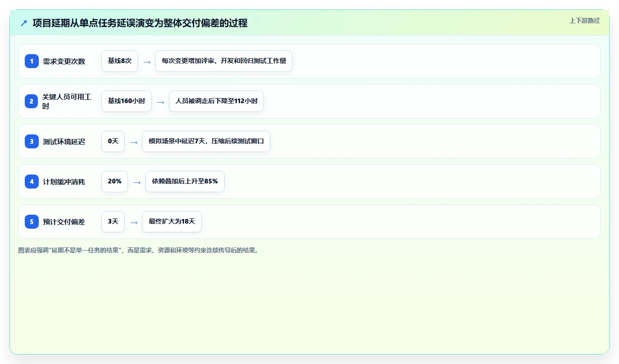Click the 基线8次 chip
This screenshot has height=364, width=619.
(x=120, y=61)
